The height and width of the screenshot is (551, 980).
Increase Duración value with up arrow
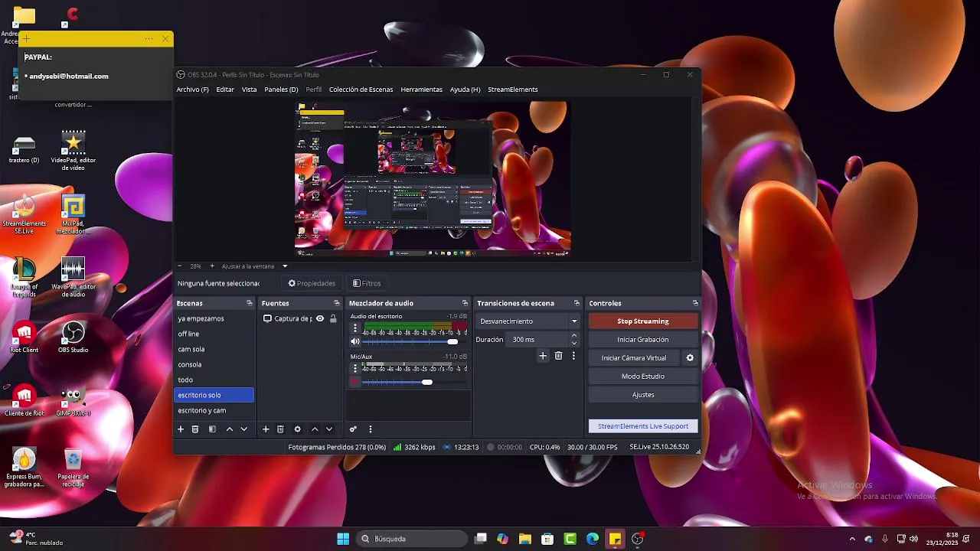click(x=574, y=336)
